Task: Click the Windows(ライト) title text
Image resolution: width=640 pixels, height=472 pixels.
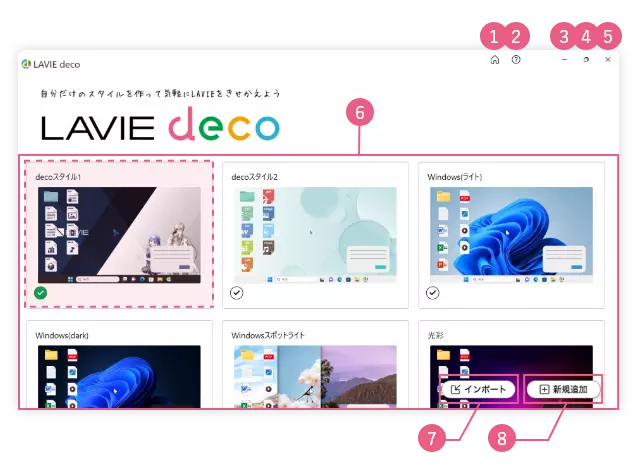Action: point(455,177)
